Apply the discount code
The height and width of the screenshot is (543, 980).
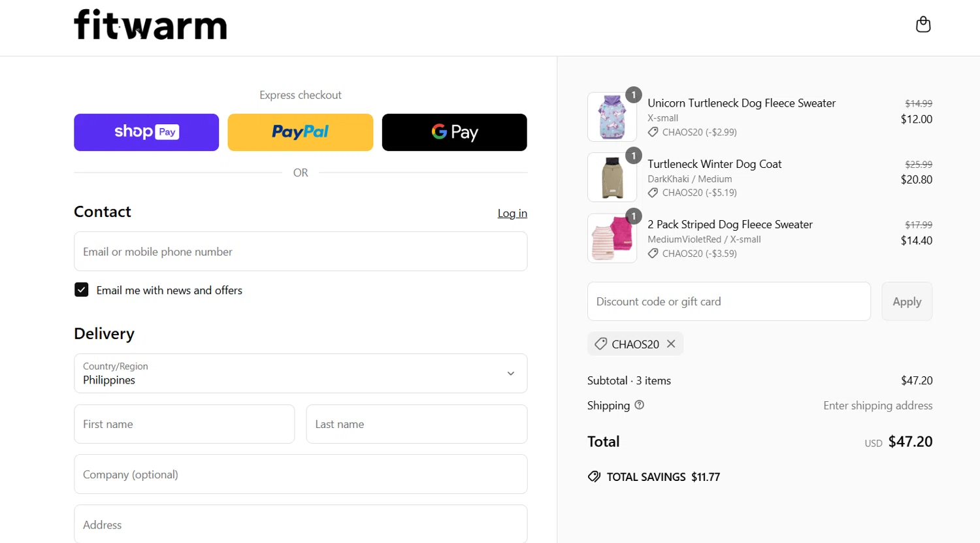click(907, 301)
